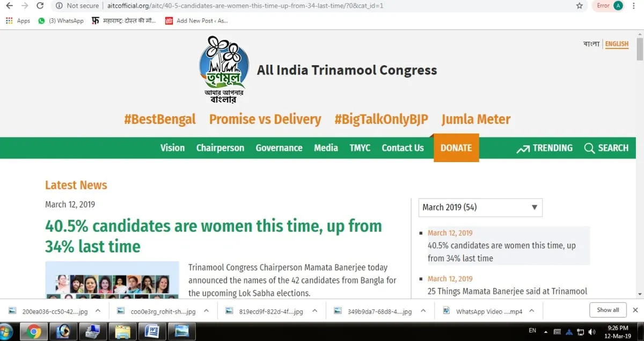The width and height of the screenshot is (644, 341).
Task: Open sidebar link '40.5% candidates are women this time'
Action: click(x=502, y=252)
